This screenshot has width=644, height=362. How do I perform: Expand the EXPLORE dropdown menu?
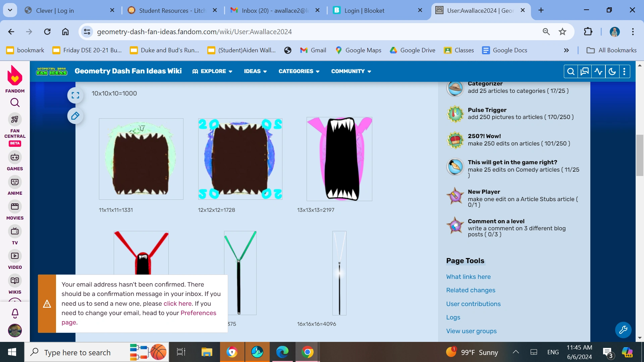[212, 71]
